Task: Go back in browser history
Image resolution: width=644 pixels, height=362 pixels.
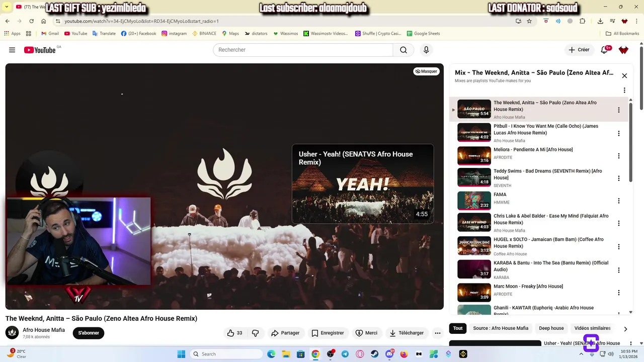Action: tap(7, 21)
